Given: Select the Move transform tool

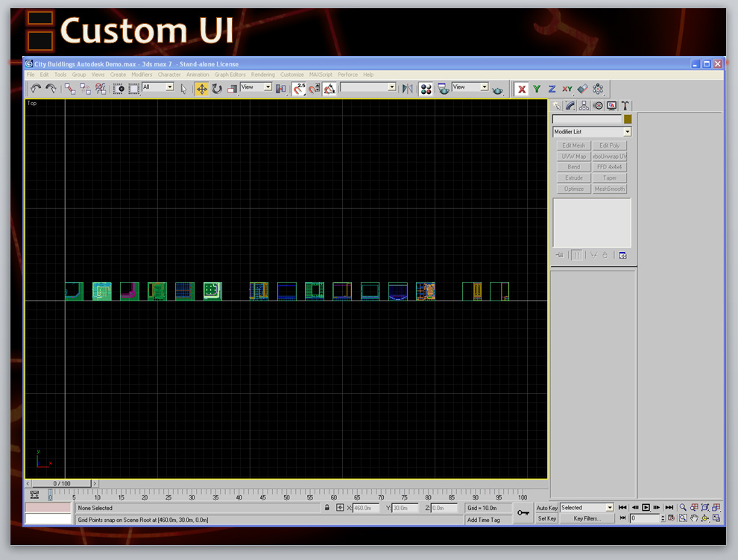Looking at the screenshot, I should pyautogui.click(x=201, y=89).
